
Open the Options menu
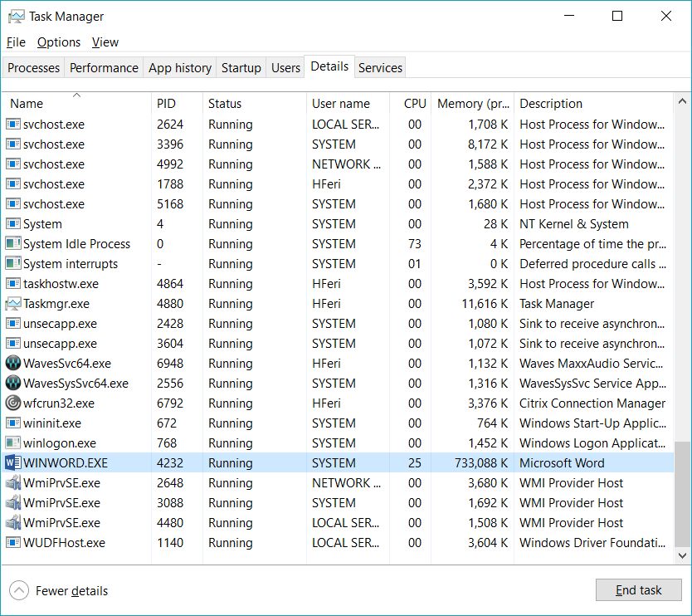pyautogui.click(x=59, y=42)
